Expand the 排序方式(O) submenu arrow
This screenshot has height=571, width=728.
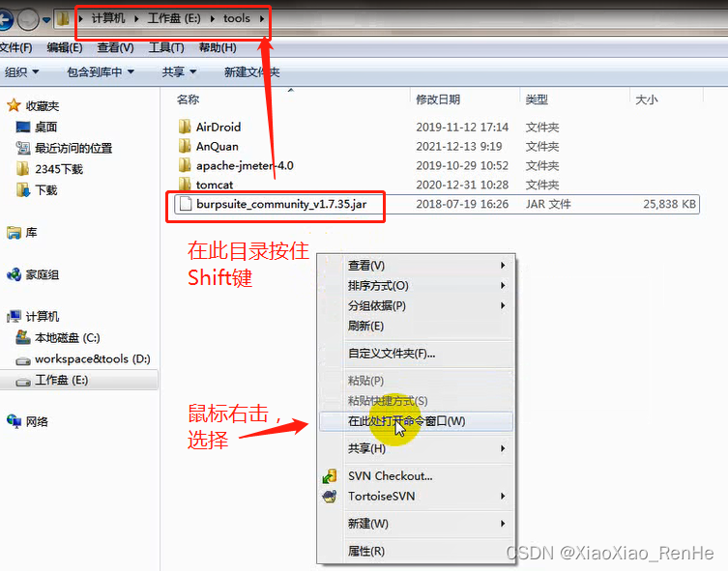click(x=503, y=286)
